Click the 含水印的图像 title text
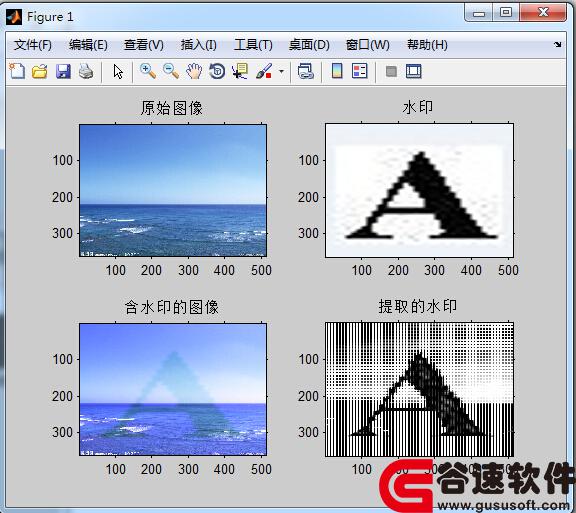The image size is (576, 513). point(172,307)
